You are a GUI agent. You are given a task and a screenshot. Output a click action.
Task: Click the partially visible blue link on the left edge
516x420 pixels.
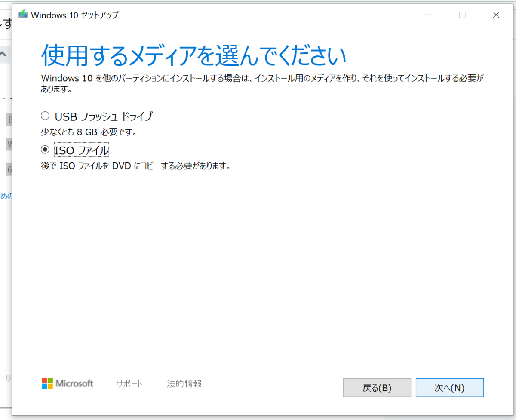[4, 196]
